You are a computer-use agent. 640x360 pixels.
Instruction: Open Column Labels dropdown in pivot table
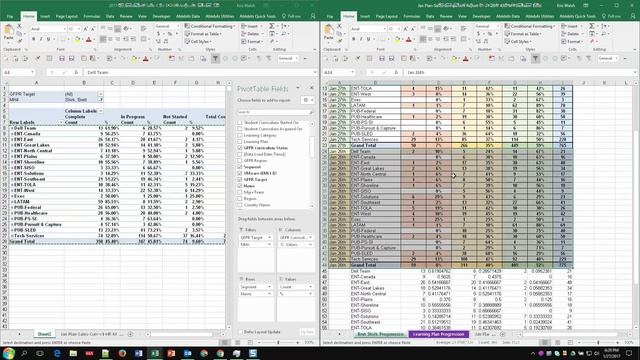101,111
